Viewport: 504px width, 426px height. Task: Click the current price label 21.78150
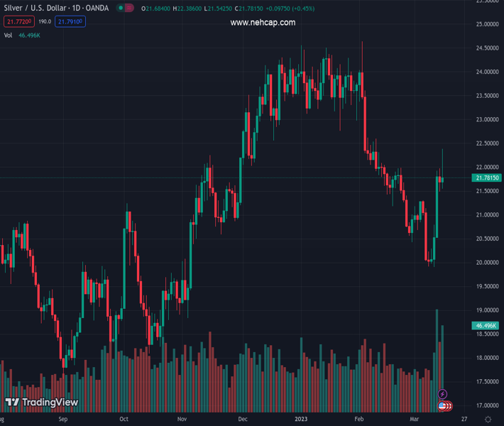coord(487,177)
